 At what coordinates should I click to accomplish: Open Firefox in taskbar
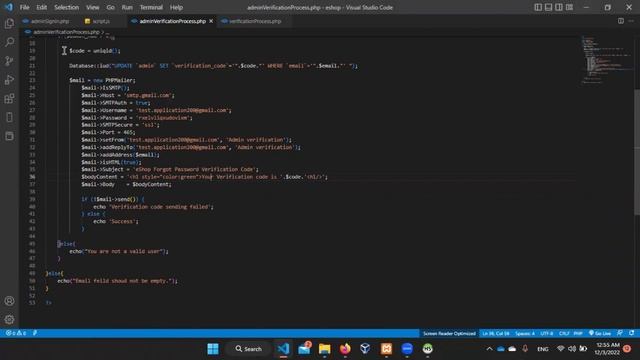pos(345,349)
